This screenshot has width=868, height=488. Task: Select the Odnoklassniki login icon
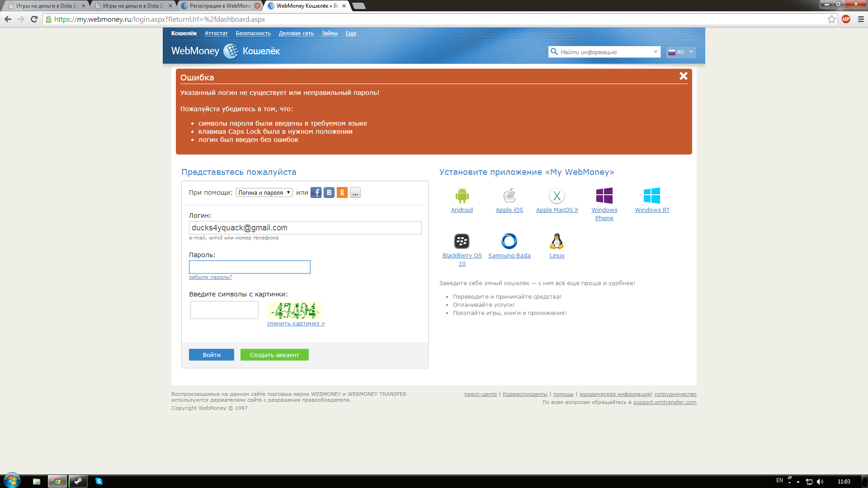click(342, 192)
